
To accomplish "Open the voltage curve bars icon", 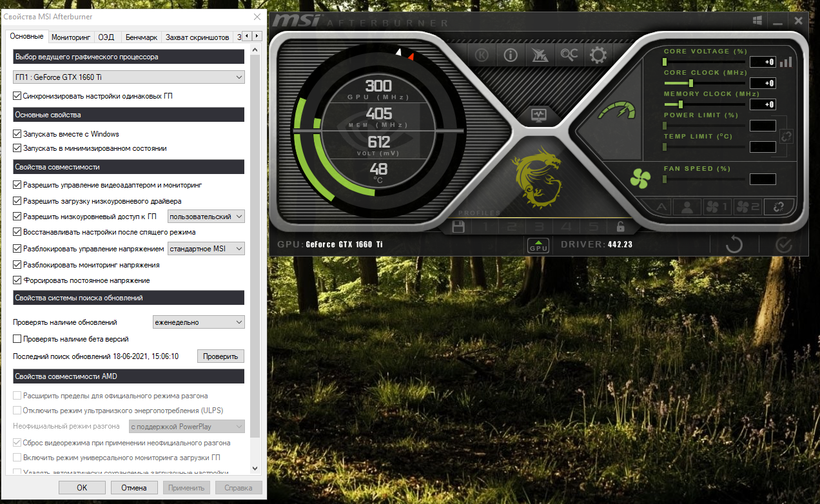I will click(x=786, y=62).
